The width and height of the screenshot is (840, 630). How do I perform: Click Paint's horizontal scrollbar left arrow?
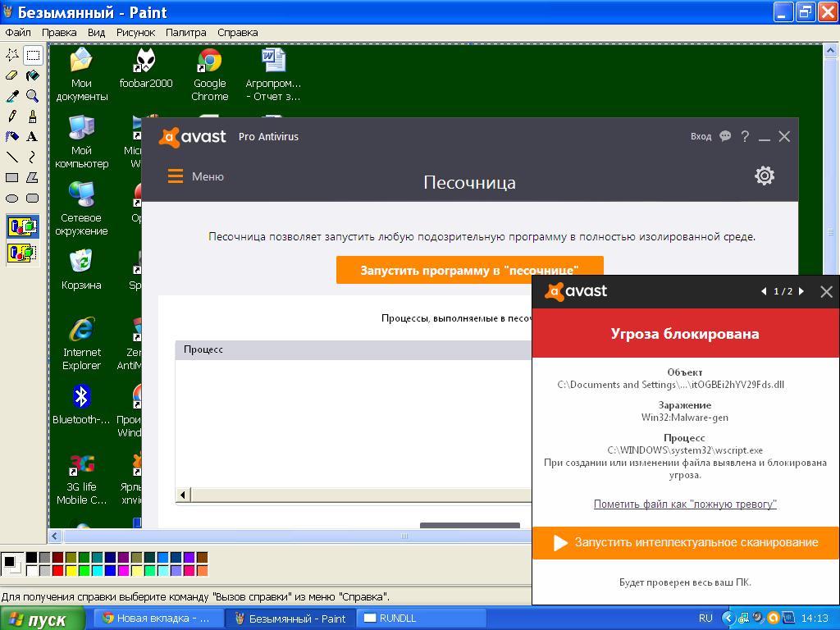(x=55, y=536)
